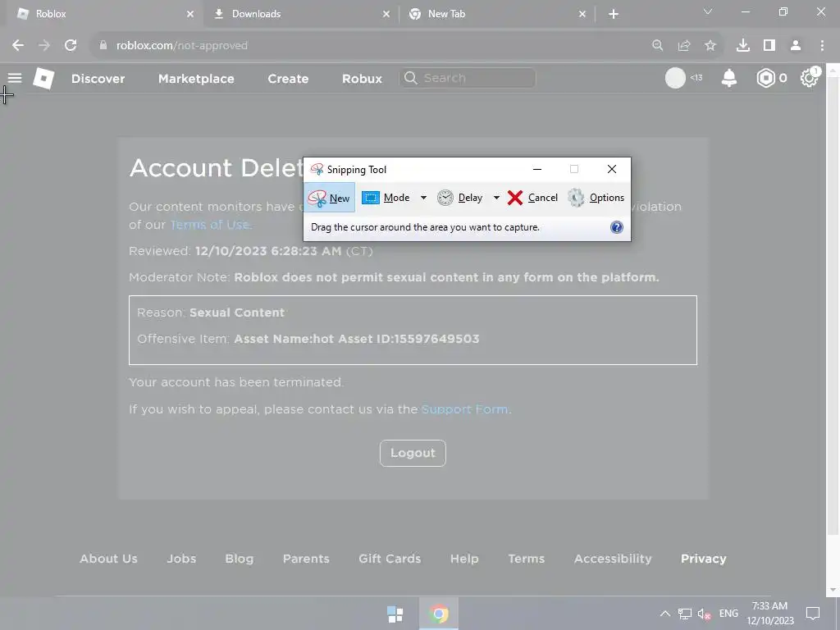Click the Roblox logo icon

click(x=43, y=78)
